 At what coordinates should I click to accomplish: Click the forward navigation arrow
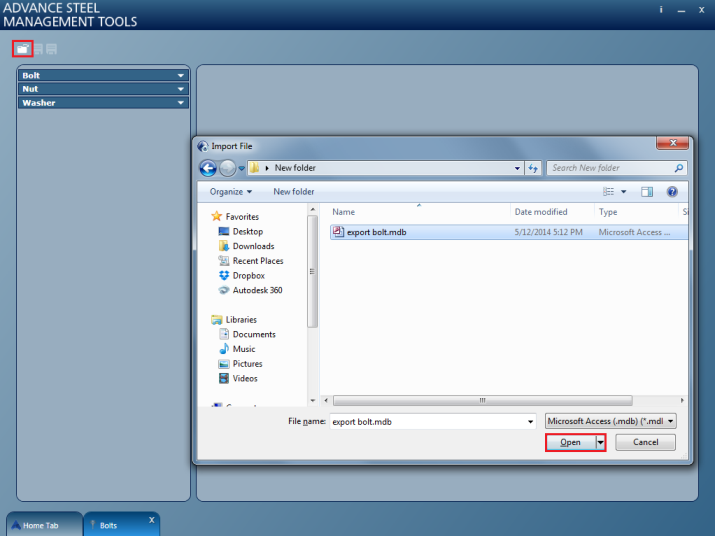[227, 168]
